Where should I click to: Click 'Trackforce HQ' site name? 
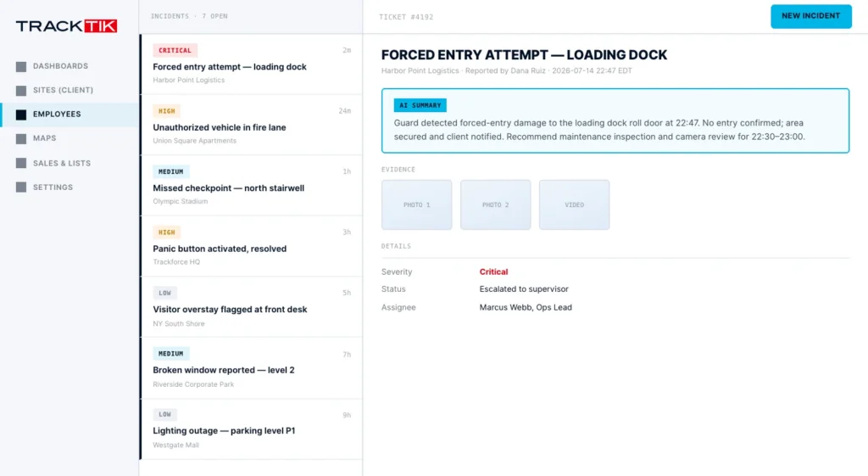[x=176, y=261]
